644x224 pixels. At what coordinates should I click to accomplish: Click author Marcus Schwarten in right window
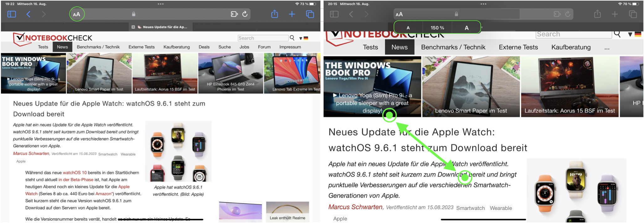point(356,207)
